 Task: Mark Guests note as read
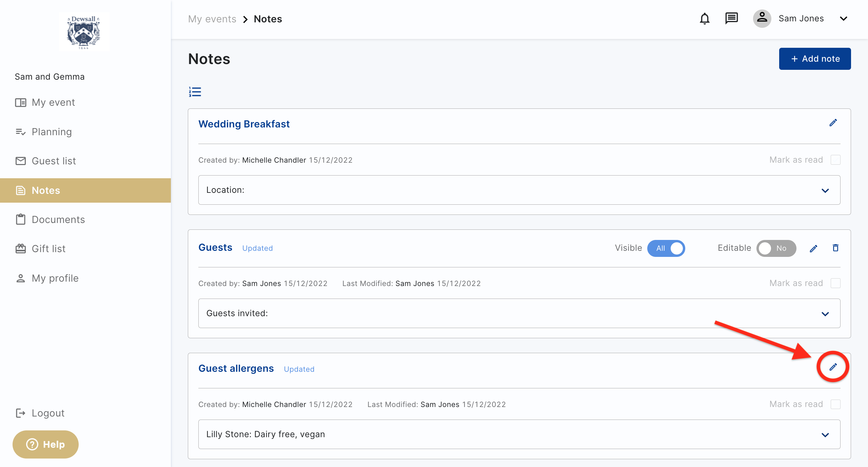coord(835,283)
